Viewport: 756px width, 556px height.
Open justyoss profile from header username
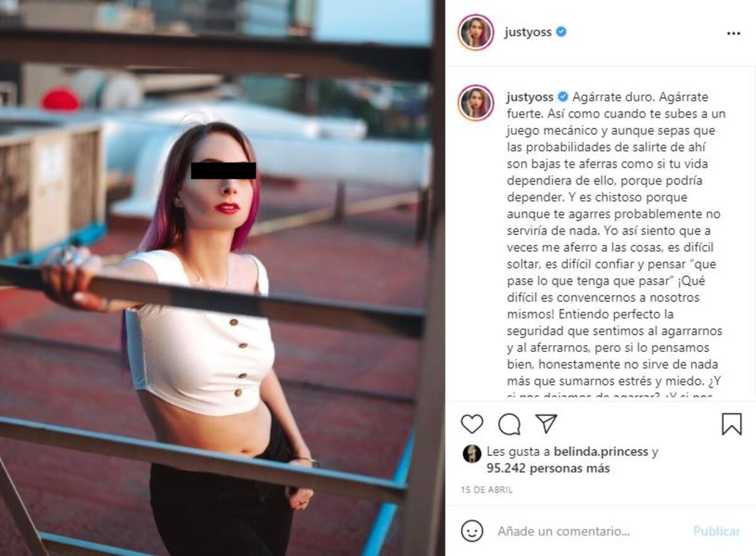click(x=528, y=33)
